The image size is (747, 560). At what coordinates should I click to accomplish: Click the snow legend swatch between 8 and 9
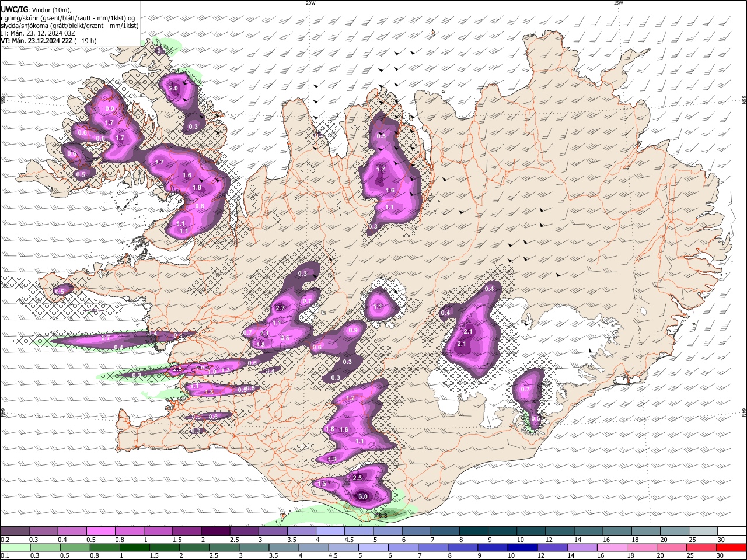(473, 531)
